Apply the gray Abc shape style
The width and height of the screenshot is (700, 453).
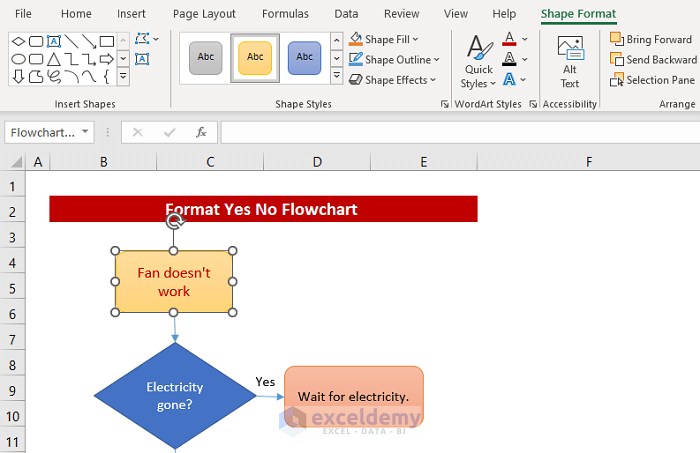click(x=206, y=58)
